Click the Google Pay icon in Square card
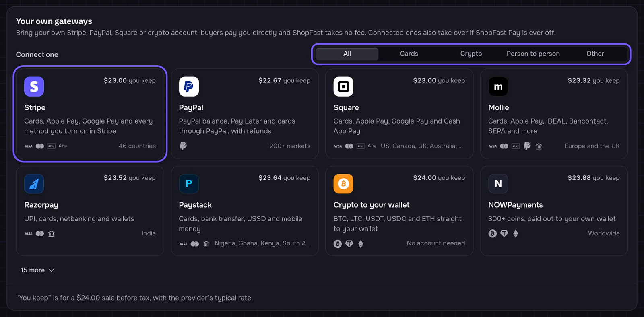 pos(372,146)
